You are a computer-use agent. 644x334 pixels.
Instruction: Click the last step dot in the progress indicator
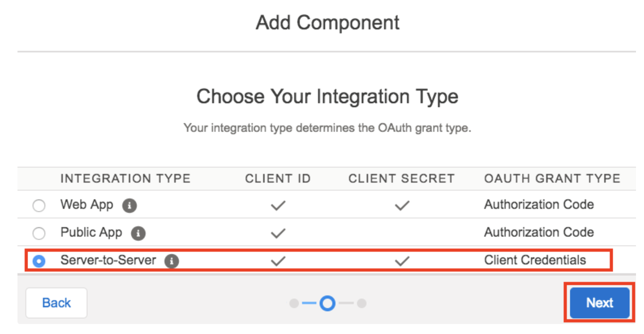click(362, 303)
